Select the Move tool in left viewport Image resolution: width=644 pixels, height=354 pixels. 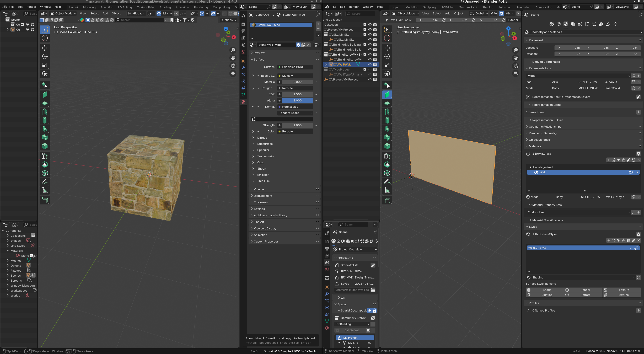45,48
